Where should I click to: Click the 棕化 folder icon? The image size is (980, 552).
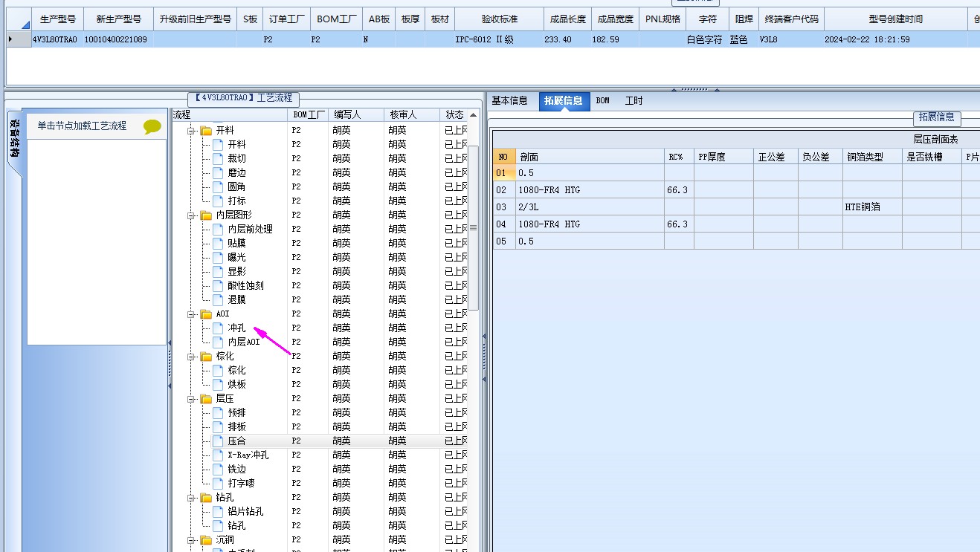206,356
